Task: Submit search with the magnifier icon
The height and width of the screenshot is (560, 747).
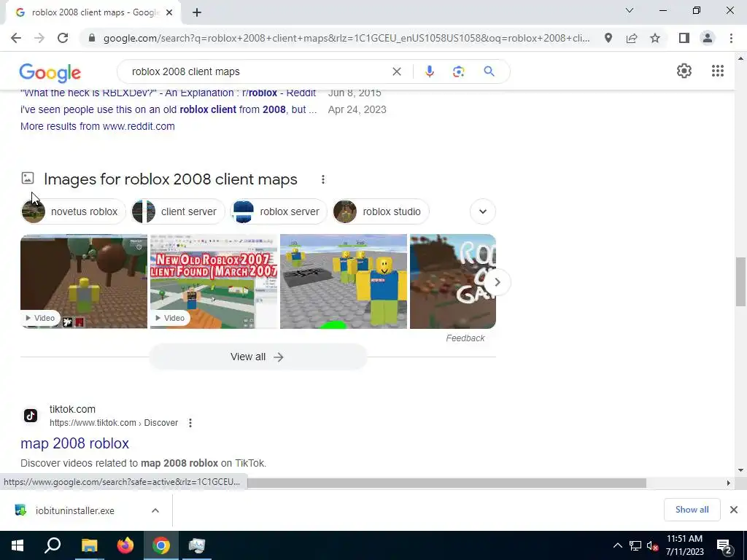Action: click(x=489, y=71)
